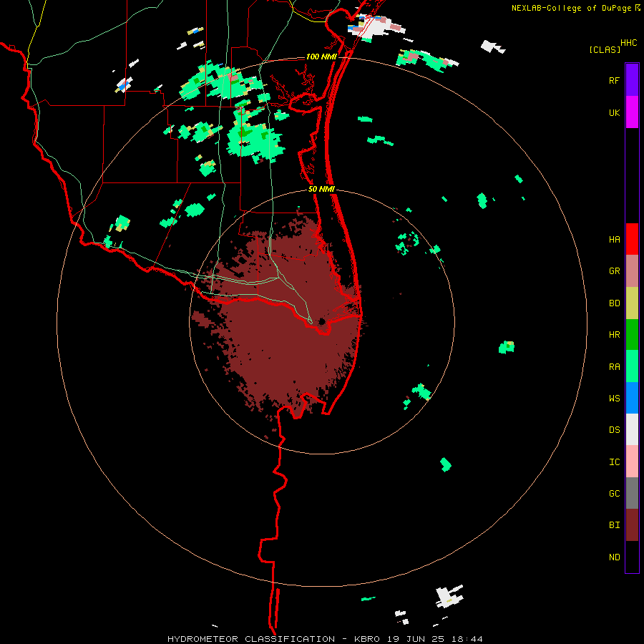Click the magenta UK legend color swatch
This screenshot has height=644, width=644.
tap(632, 112)
